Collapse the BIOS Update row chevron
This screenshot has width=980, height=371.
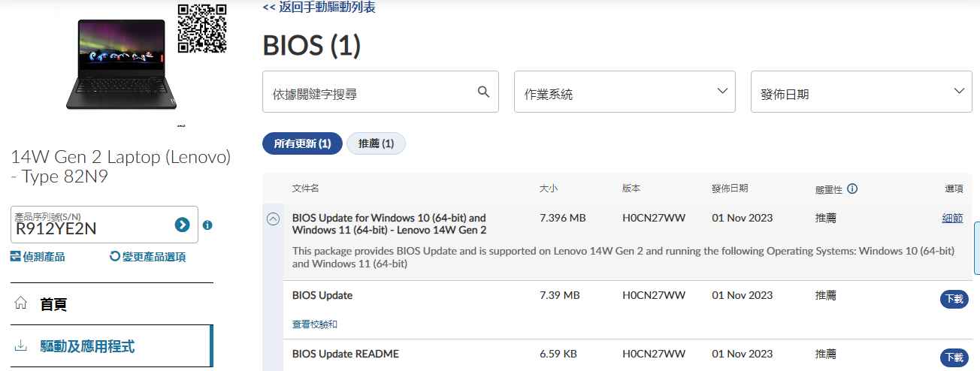pyautogui.click(x=274, y=219)
